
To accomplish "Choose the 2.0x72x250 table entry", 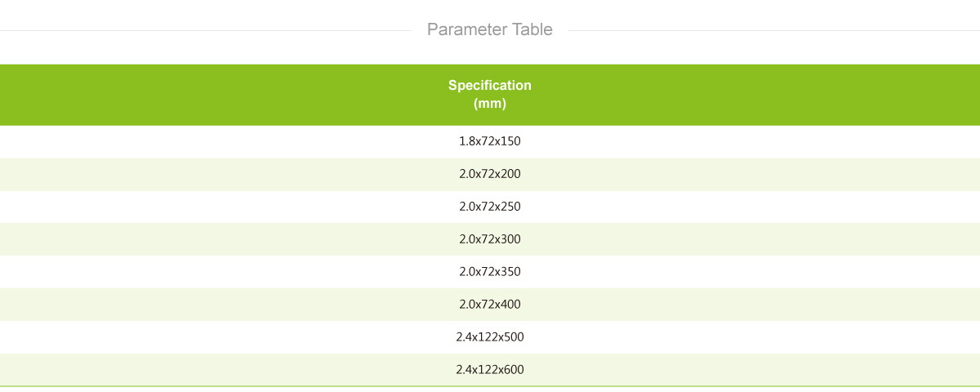I will tap(490, 207).
